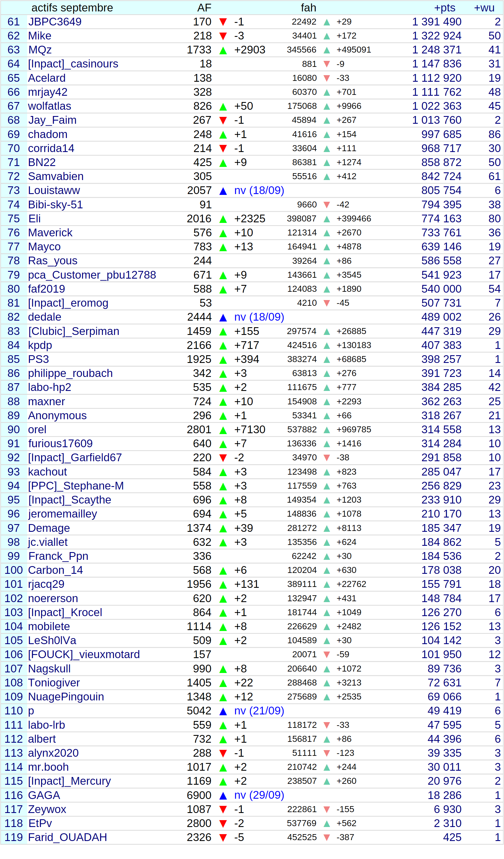This screenshot has height=859, width=504.
Task: Click blue triangle in dedale row
Action: coord(223,318)
